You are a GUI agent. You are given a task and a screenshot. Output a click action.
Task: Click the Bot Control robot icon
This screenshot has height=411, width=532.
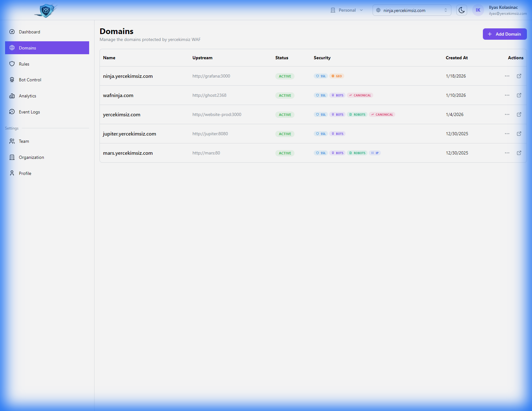[x=12, y=80]
